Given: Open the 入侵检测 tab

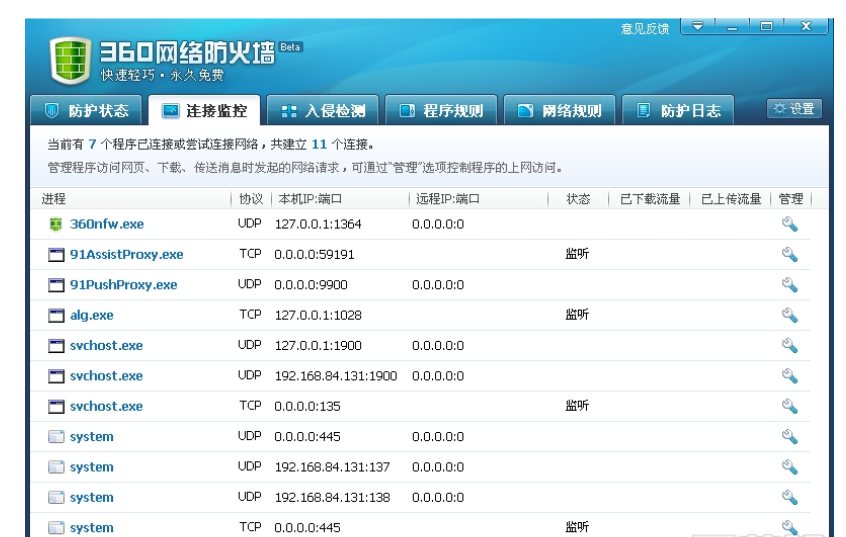Looking at the screenshot, I should tap(323, 111).
